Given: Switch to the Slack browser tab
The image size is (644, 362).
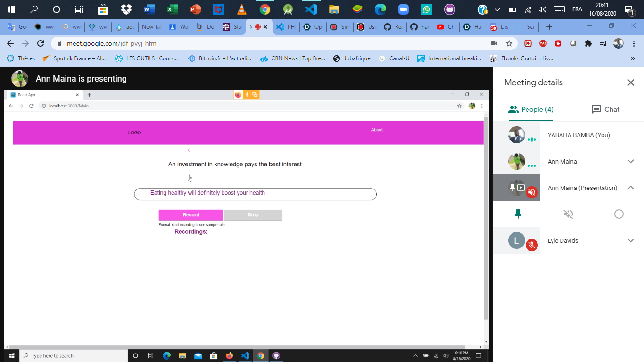Looking at the screenshot, I should click(233, 27).
